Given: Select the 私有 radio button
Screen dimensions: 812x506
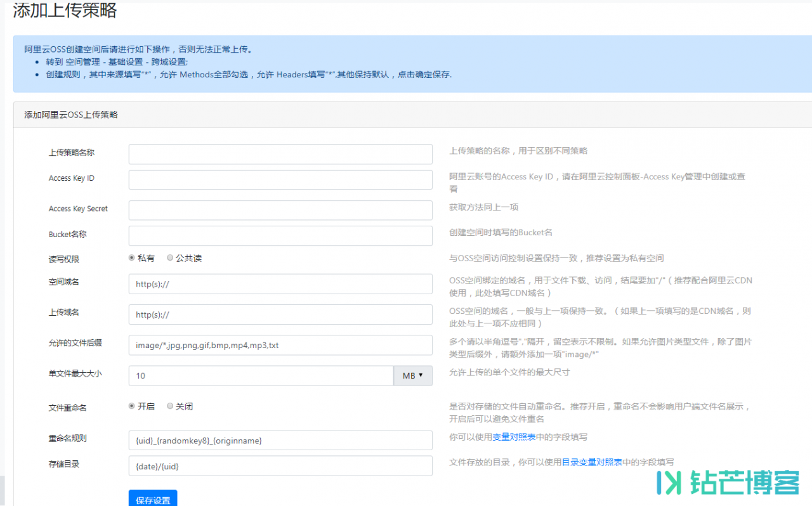Looking at the screenshot, I should (x=132, y=258).
